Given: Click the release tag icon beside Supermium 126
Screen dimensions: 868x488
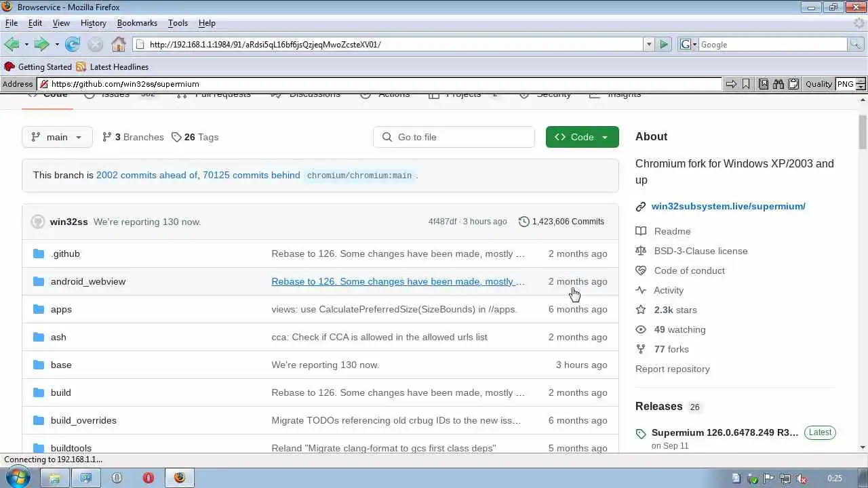Looking at the screenshot, I should point(641,434).
